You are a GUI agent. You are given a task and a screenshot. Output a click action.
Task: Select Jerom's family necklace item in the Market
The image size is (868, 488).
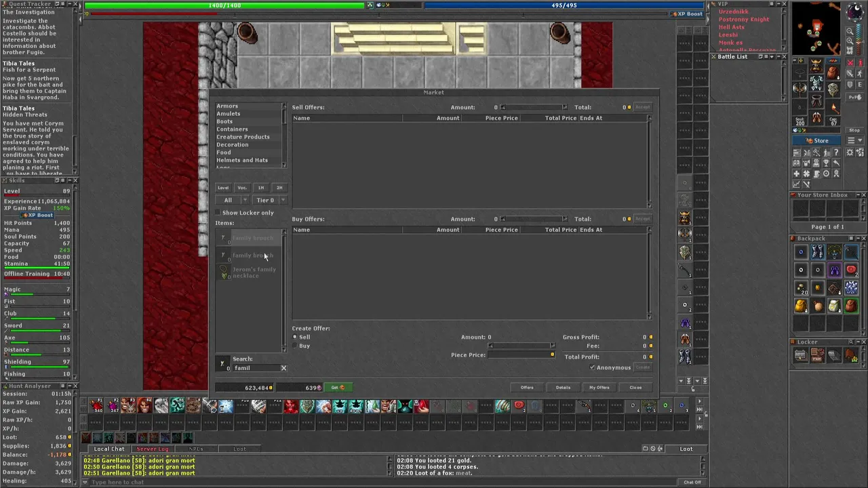(x=250, y=272)
